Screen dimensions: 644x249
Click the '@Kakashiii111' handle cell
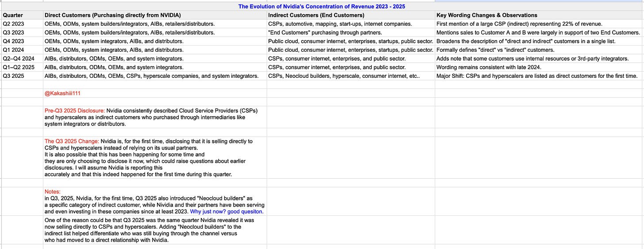[x=155, y=93]
